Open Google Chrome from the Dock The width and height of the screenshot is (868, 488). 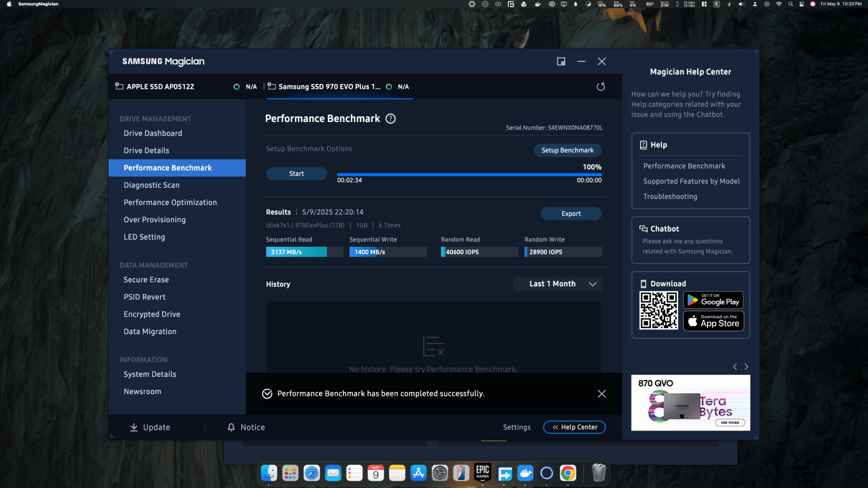click(x=568, y=473)
